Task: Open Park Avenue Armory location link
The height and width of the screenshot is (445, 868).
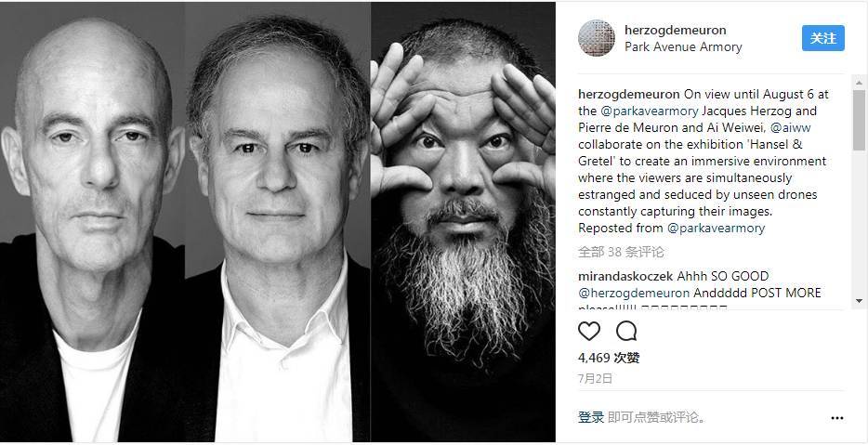Action: point(683,47)
